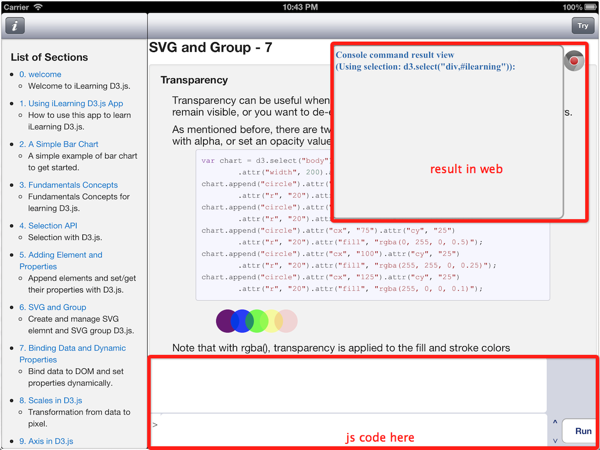
Task: Click 'Note that with rgba()' paragraph
Action: (x=341, y=348)
